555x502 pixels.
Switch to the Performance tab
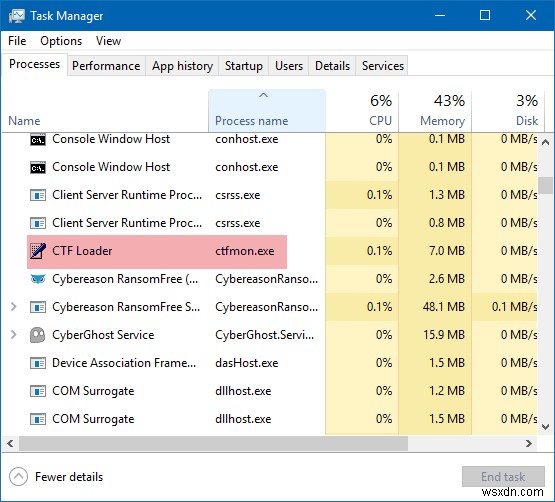point(106,66)
